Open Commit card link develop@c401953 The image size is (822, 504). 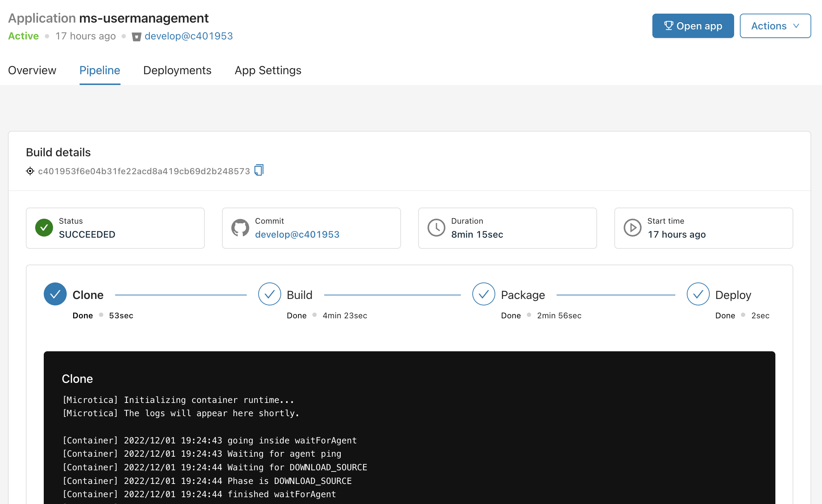(297, 234)
